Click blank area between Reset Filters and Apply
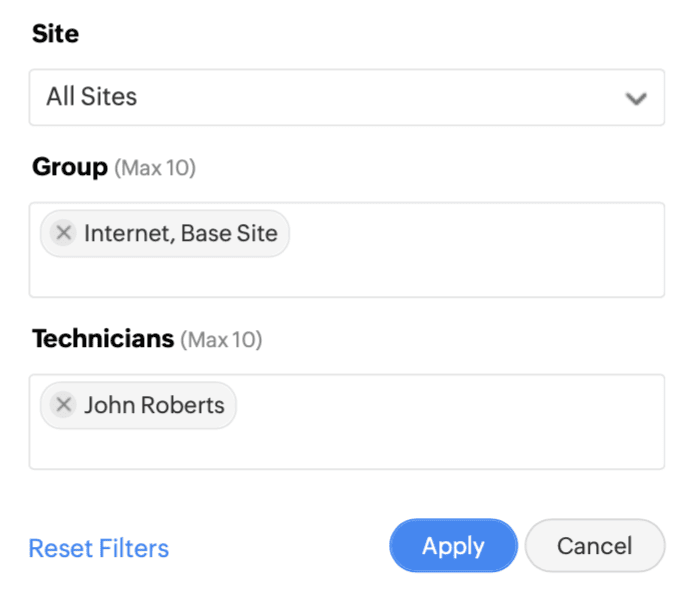 point(278,548)
